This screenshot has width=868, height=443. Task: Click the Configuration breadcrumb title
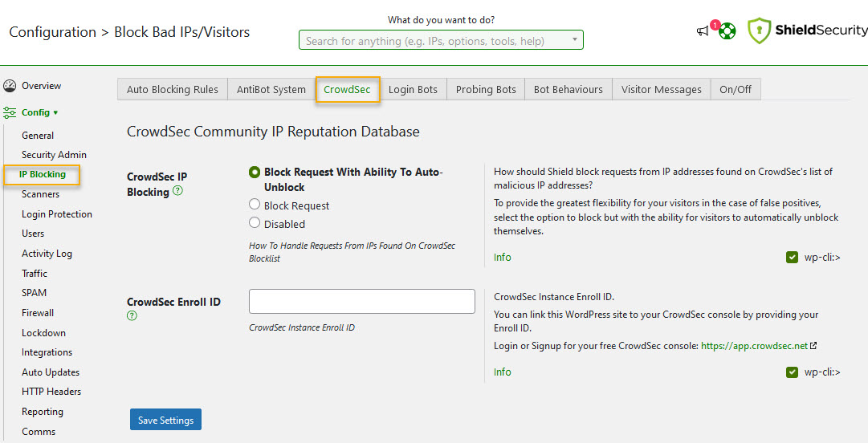(x=52, y=32)
